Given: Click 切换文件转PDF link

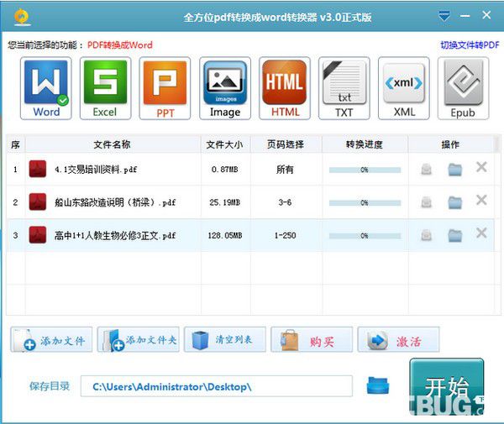Looking at the screenshot, I should click(470, 45).
